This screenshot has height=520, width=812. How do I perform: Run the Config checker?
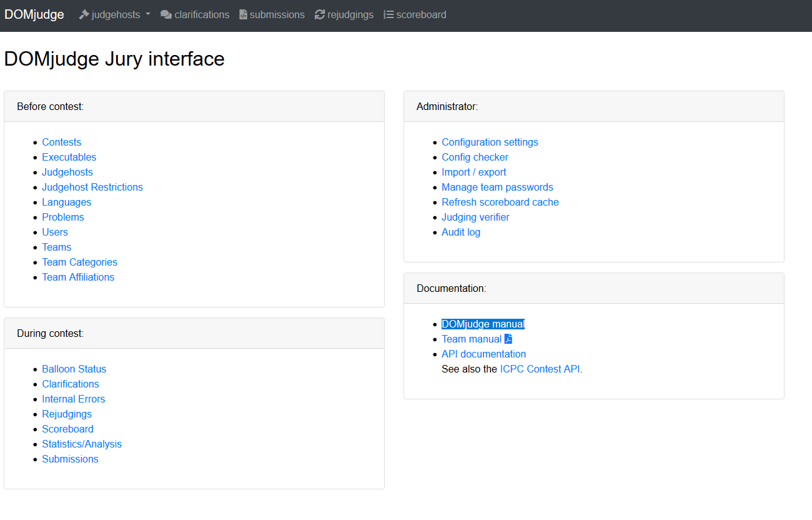coord(475,157)
